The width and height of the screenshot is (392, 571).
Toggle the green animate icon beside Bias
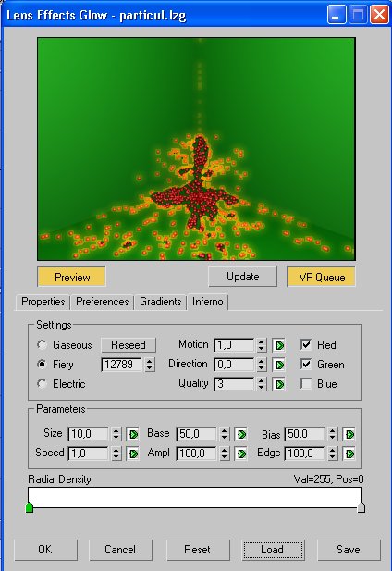349,434
